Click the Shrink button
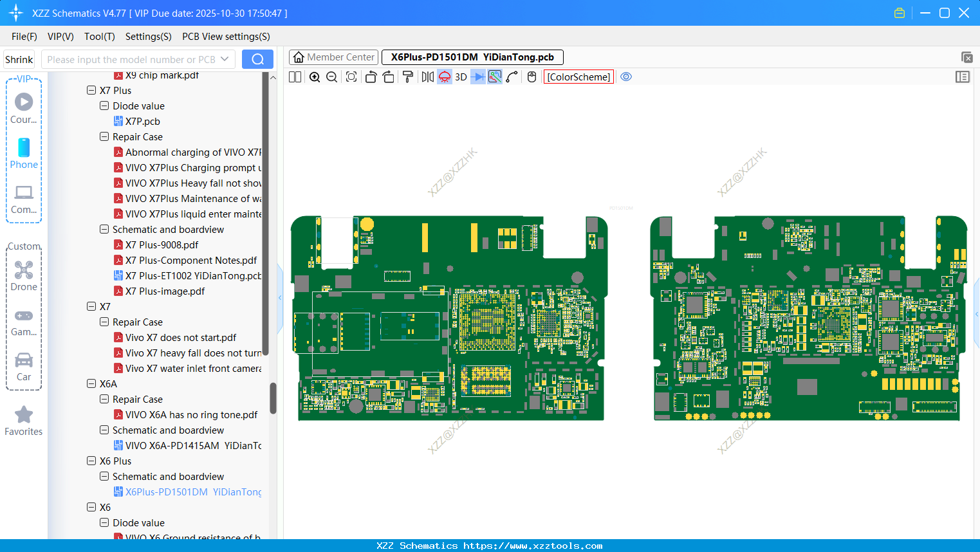This screenshot has height=552, width=980. (19, 59)
